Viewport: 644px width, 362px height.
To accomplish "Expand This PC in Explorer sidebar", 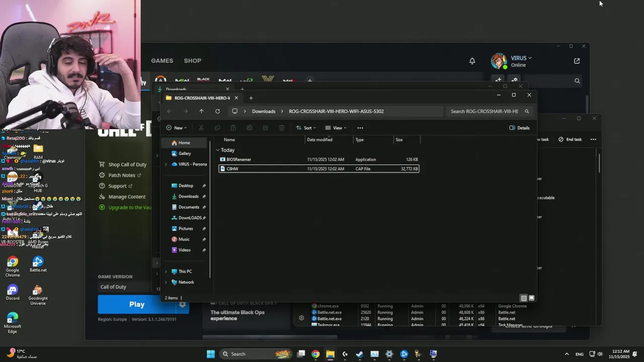I will [x=166, y=271].
